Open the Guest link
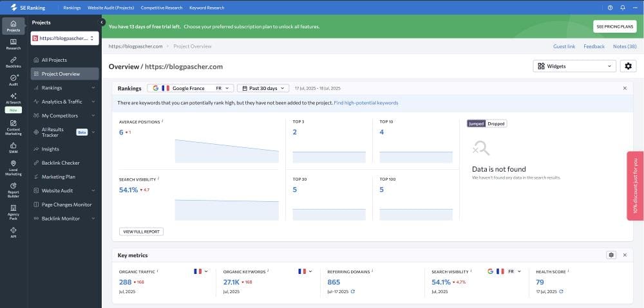 coord(564,46)
